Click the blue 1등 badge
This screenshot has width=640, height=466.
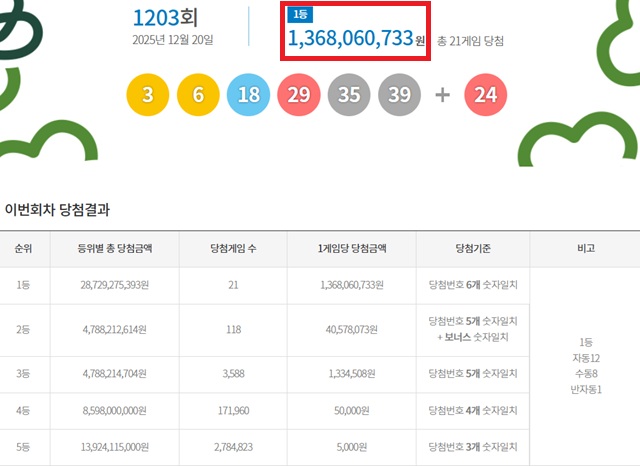tap(298, 15)
